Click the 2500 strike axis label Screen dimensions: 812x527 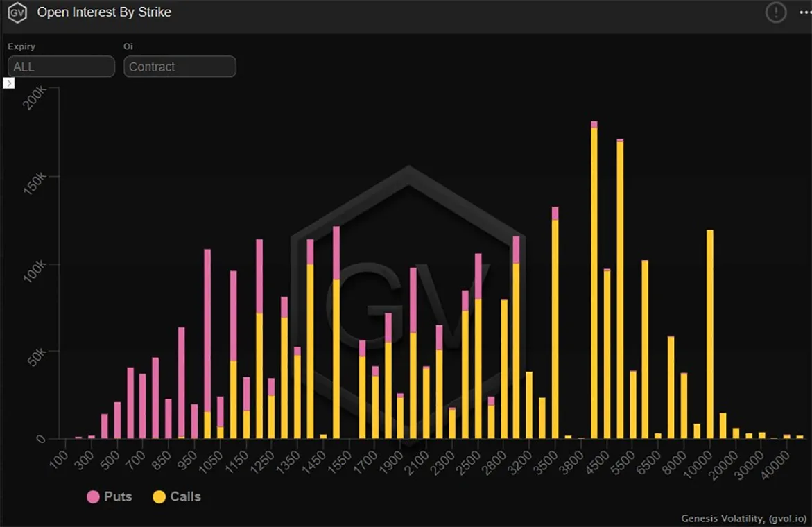coord(469,463)
